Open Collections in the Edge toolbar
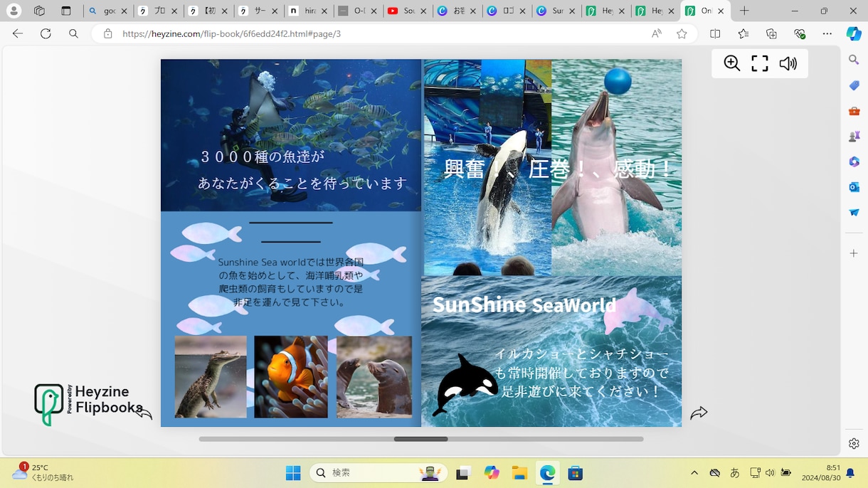Image resolution: width=868 pixels, height=488 pixels. [772, 33]
